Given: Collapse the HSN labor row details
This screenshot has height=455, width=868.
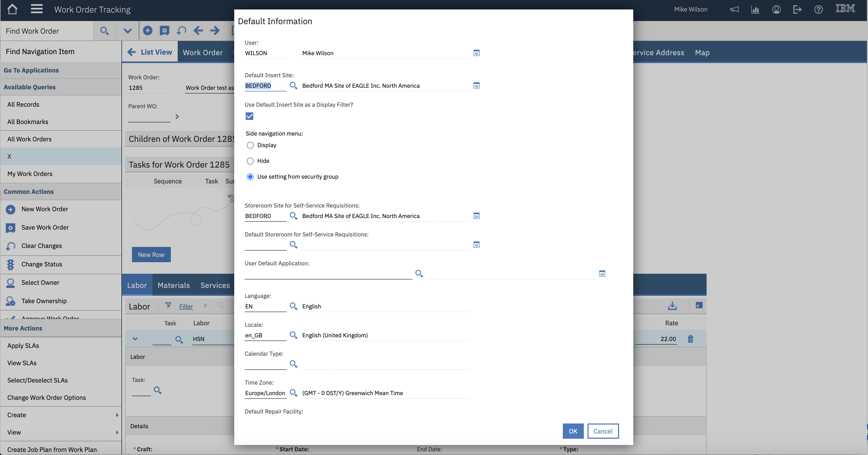Looking at the screenshot, I should click(x=135, y=339).
